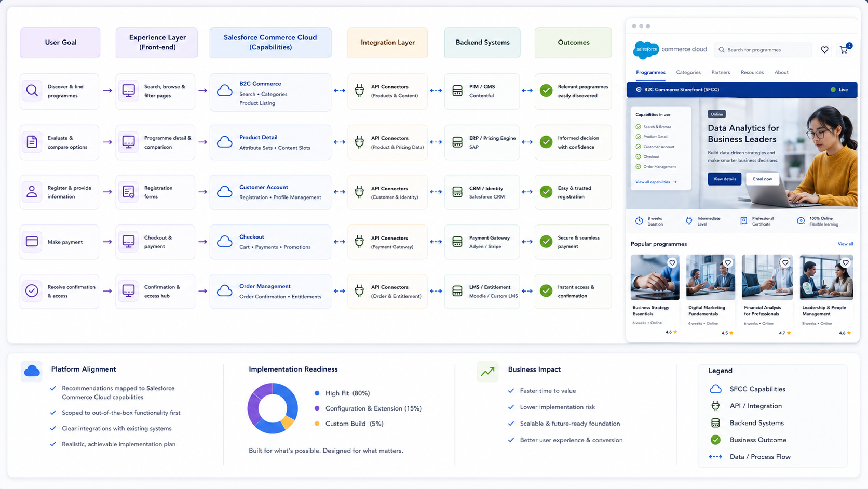Screen dimensions: 868x489
Task: Click the cloud icon in Order Management box
Action: coord(224,291)
